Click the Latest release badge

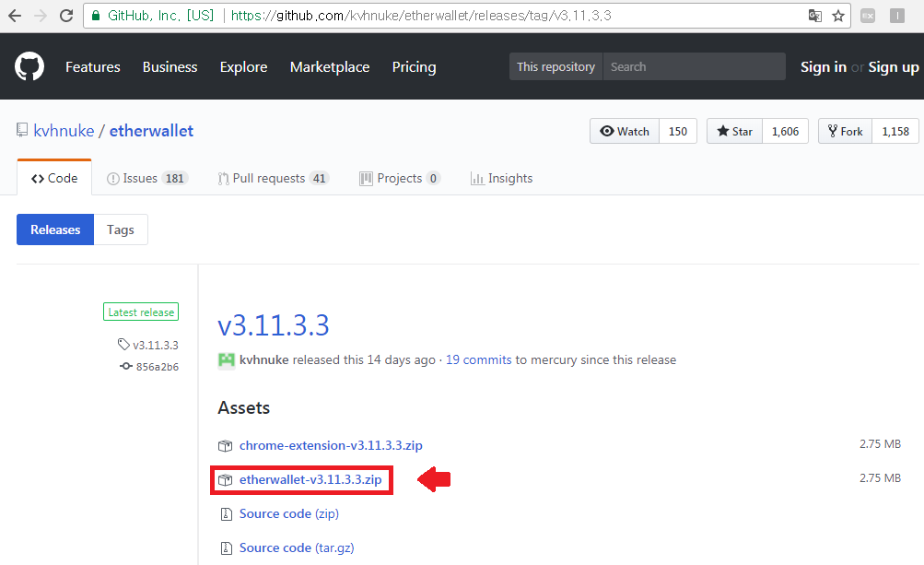[x=141, y=312]
